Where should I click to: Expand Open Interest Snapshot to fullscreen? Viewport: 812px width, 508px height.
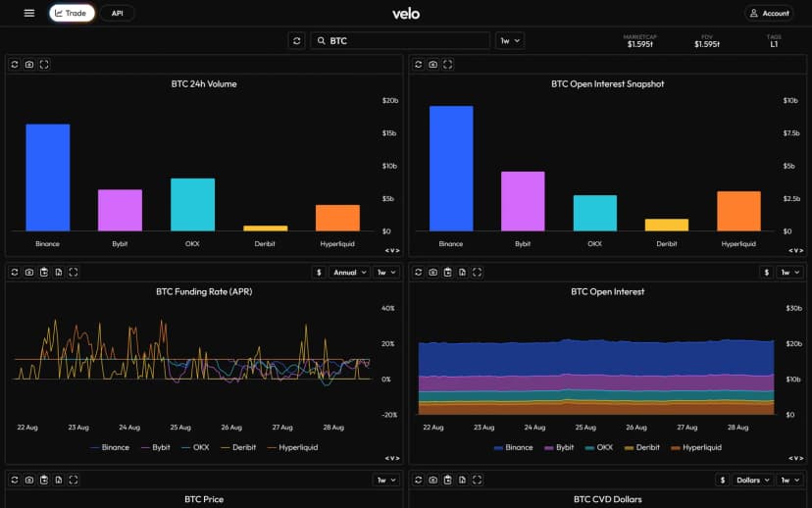(448, 64)
